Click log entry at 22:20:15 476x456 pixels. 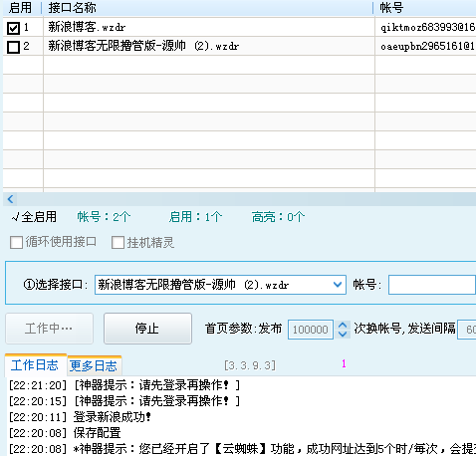pos(124,401)
